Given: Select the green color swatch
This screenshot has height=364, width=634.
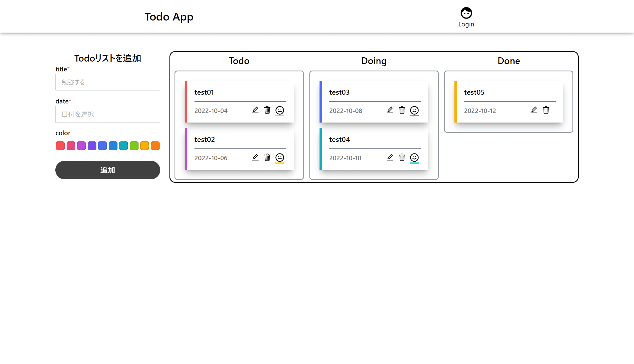Looking at the screenshot, I should pyautogui.click(x=134, y=146).
